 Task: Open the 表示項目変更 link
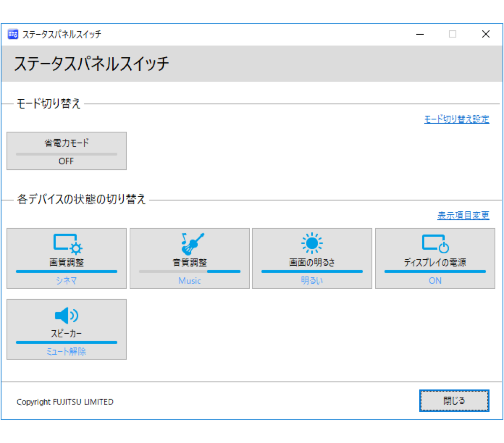[463, 215]
